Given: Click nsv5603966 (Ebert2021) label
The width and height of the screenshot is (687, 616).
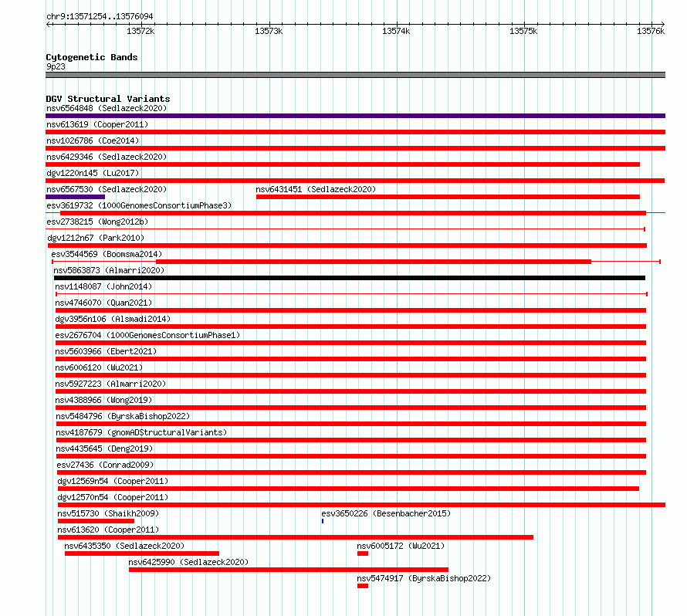Looking at the screenshot, I should [x=106, y=351].
